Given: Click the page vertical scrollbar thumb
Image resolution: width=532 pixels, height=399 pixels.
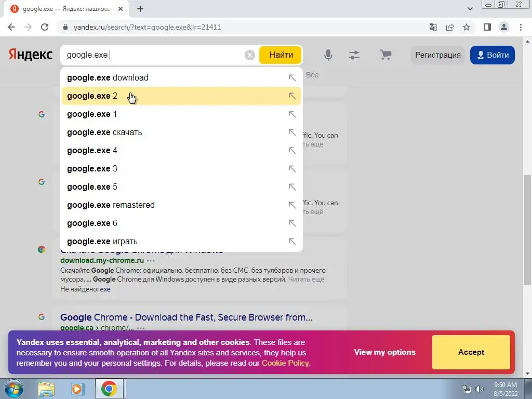Looking at the screenshot, I should [528, 230].
